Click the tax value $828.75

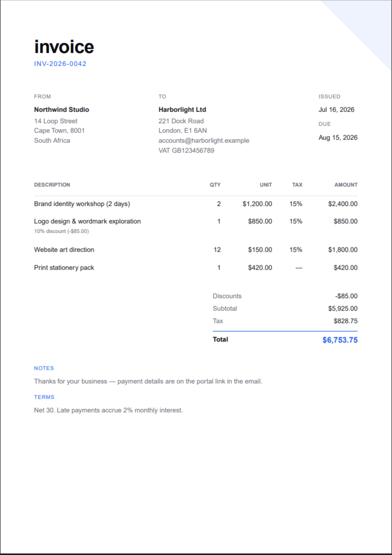(345, 321)
